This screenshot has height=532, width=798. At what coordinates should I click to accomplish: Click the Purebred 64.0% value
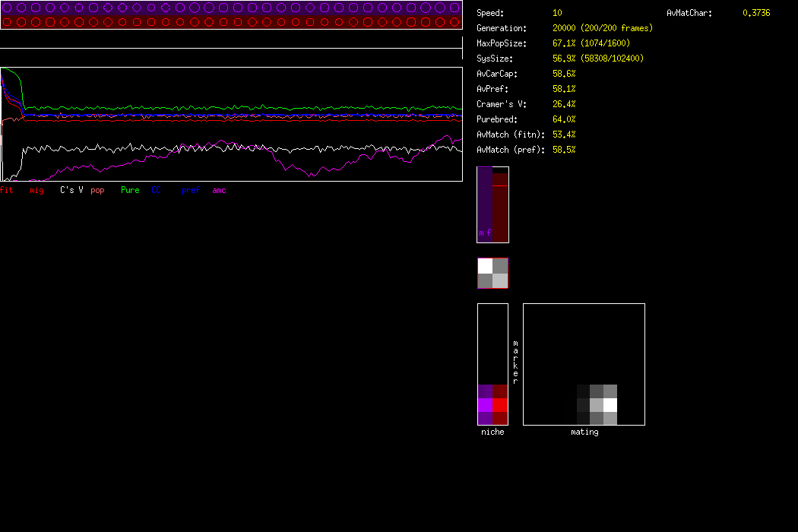564,119
